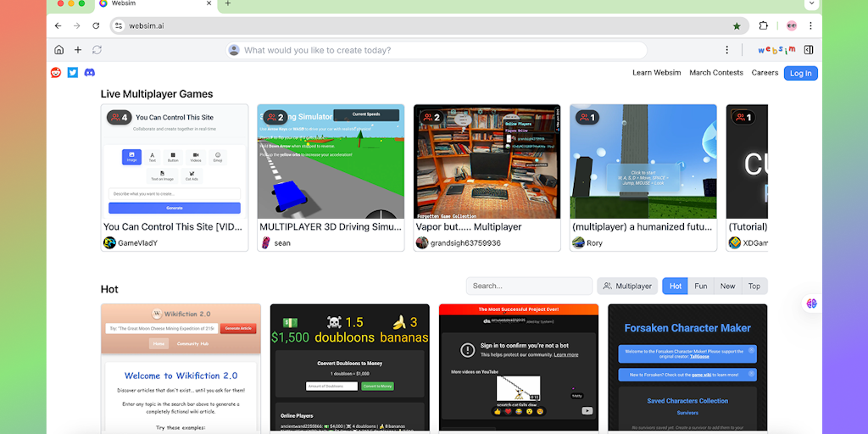868x434 pixels.
Task: Click the bookmark star icon
Action: point(737,25)
